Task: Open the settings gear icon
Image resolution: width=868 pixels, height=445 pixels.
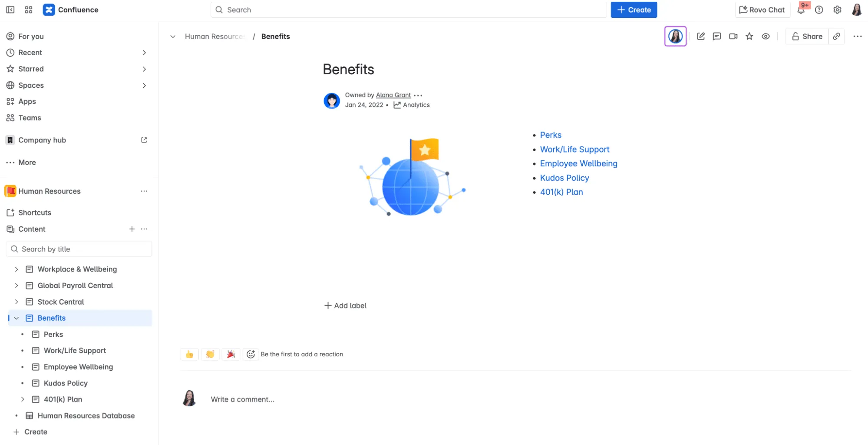Action: pyautogui.click(x=837, y=10)
